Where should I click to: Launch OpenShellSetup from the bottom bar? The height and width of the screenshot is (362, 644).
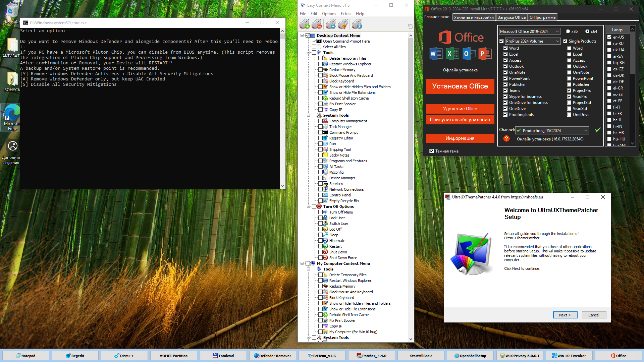pyautogui.click(x=470, y=356)
